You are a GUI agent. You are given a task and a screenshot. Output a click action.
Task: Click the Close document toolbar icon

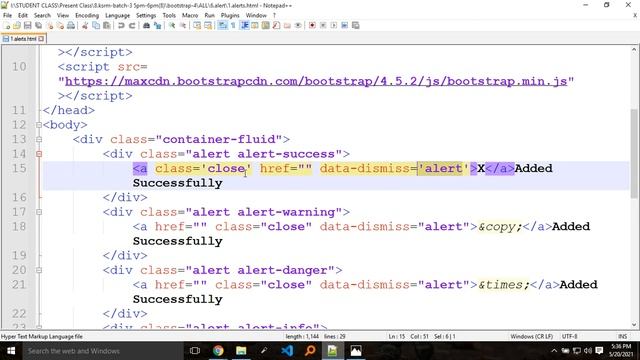[x=49, y=25]
